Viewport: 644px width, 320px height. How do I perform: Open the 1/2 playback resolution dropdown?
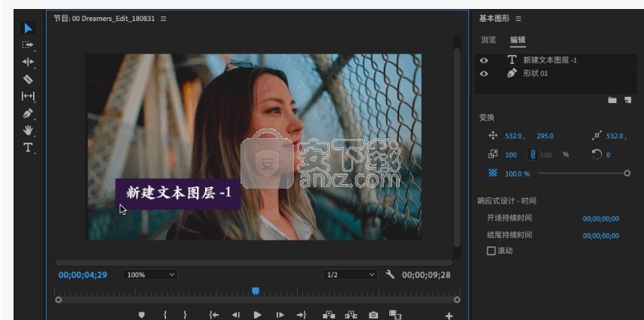pyautogui.click(x=350, y=275)
